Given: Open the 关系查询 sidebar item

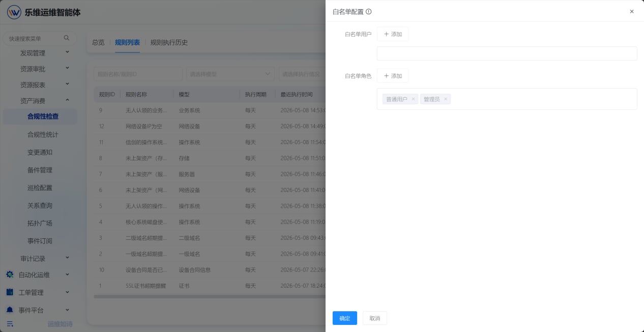Looking at the screenshot, I should (40, 206).
